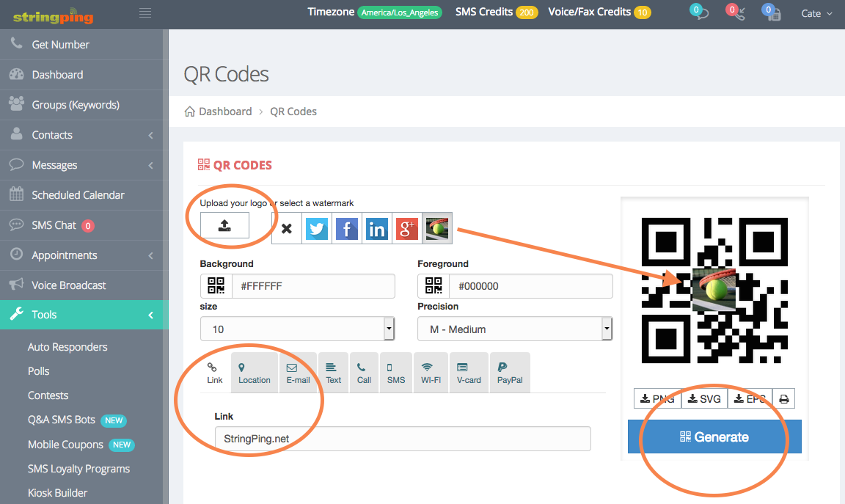Image resolution: width=845 pixels, height=504 pixels.
Task: Select the Facebook watermark icon
Action: pyautogui.click(x=346, y=228)
